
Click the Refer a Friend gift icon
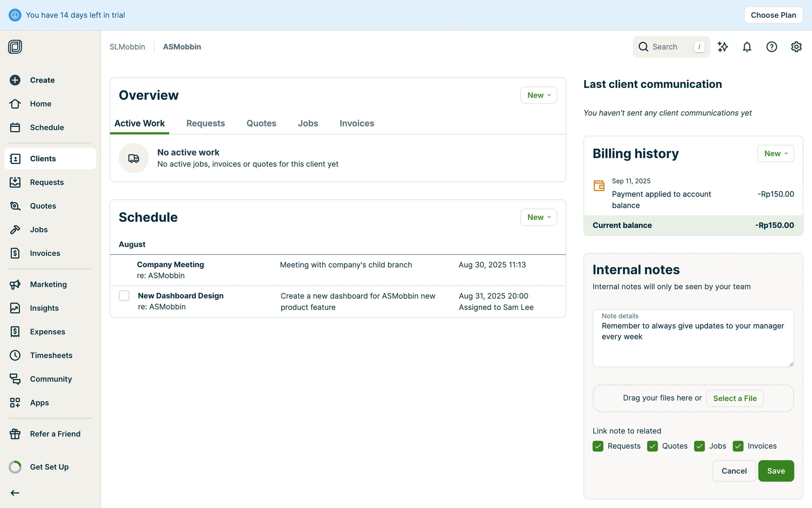15,434
